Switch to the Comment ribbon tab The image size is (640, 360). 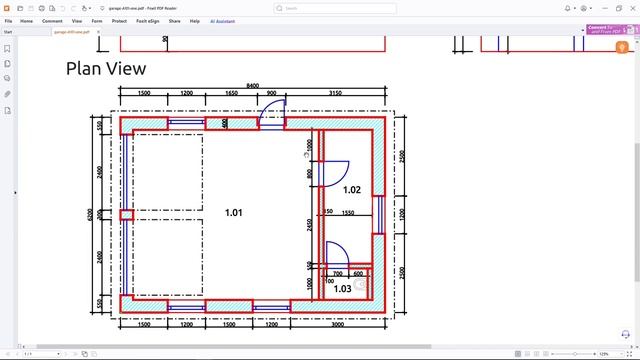pyautogui.click(x=52, y=21)
